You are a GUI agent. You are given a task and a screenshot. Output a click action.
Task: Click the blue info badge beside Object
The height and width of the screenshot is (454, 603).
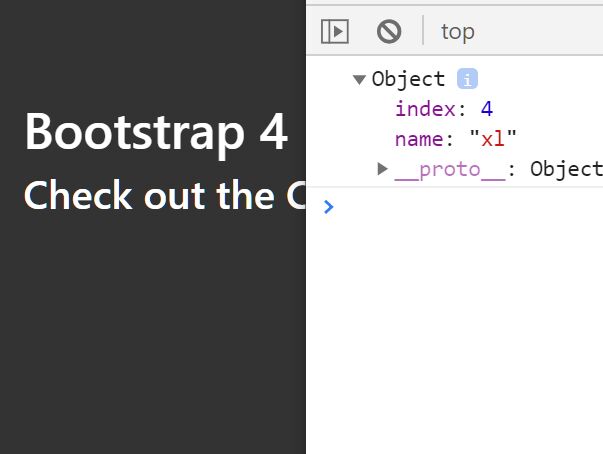(467, 79)
